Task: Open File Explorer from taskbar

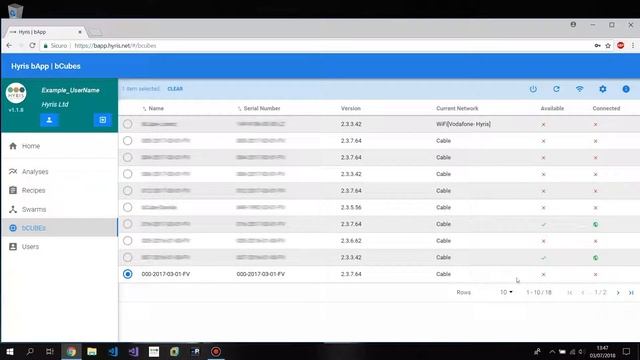Action: [92, 351]
